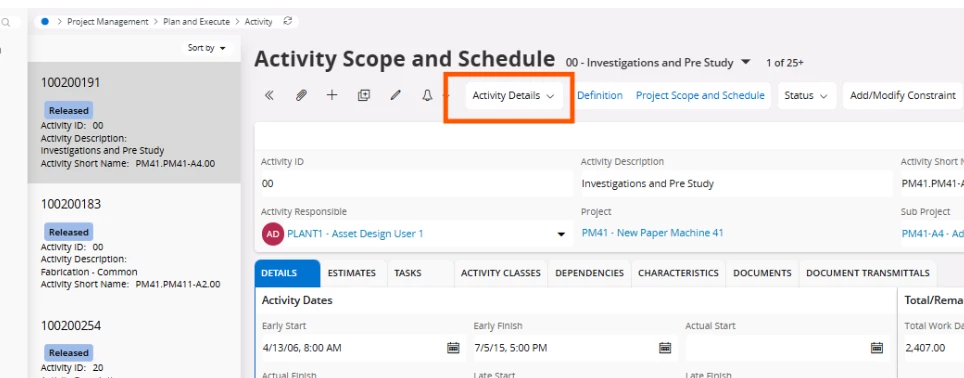Viewport: 964px width, 378px height.
Task: Refresh the page using the breadcrumb reload icon
Action: (287, 21)
